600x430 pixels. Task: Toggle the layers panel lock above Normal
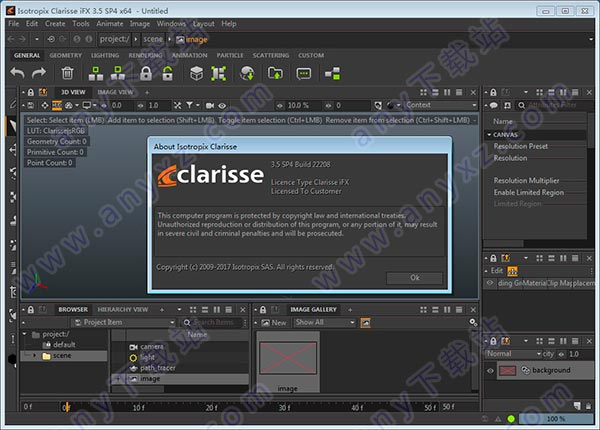(x=494, y=341)
